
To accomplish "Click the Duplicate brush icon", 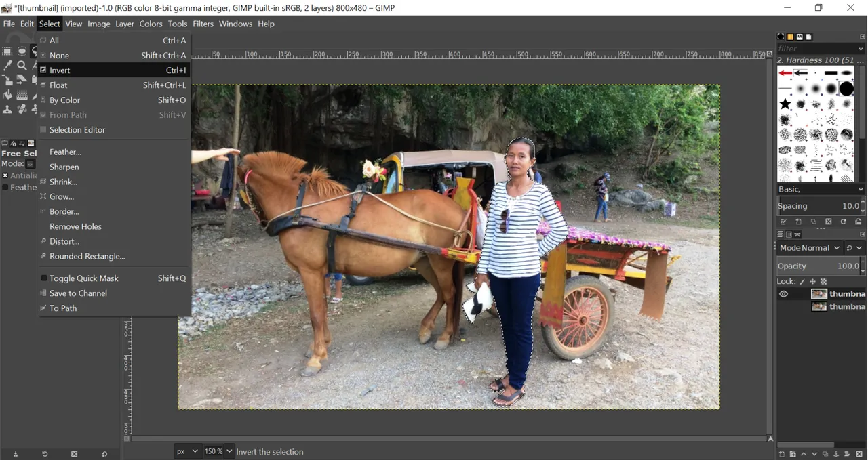I will (x=814, y=222).
